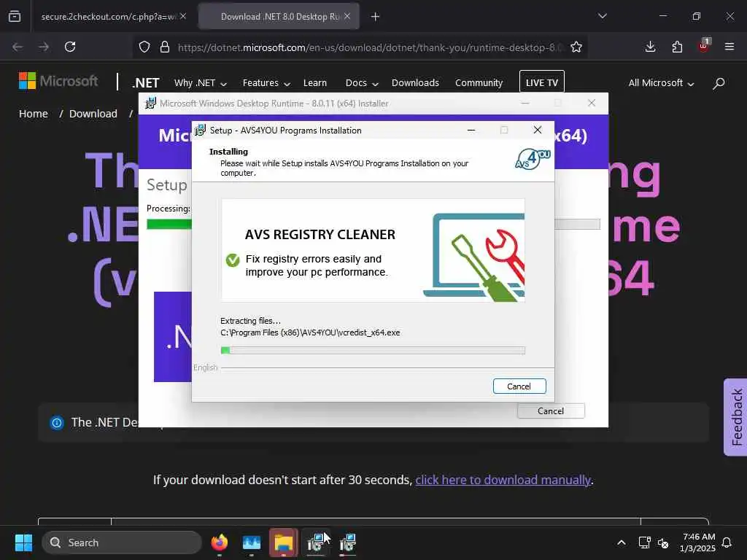This screenshot has width=747, height=560.
Task: Close the AVS4YOU setup window
Action: coord(538,130)
